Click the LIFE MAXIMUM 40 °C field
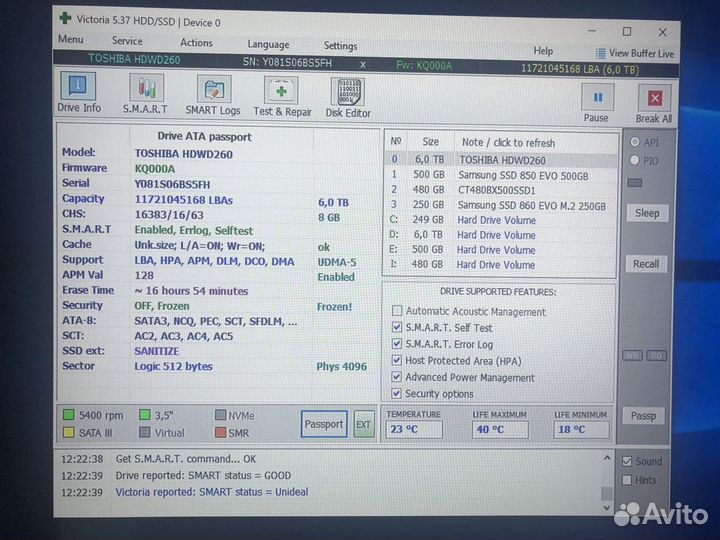Viewport: 720px width, 540px height. (x=500, y=430)
